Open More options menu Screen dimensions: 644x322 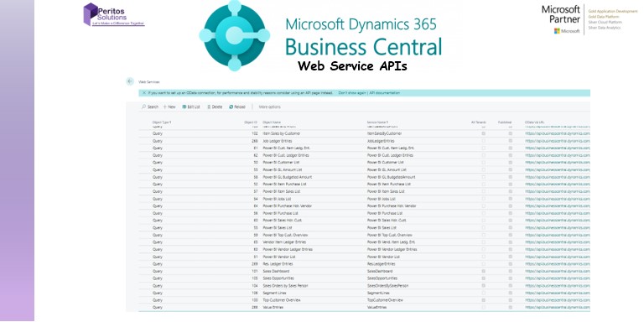270,106
